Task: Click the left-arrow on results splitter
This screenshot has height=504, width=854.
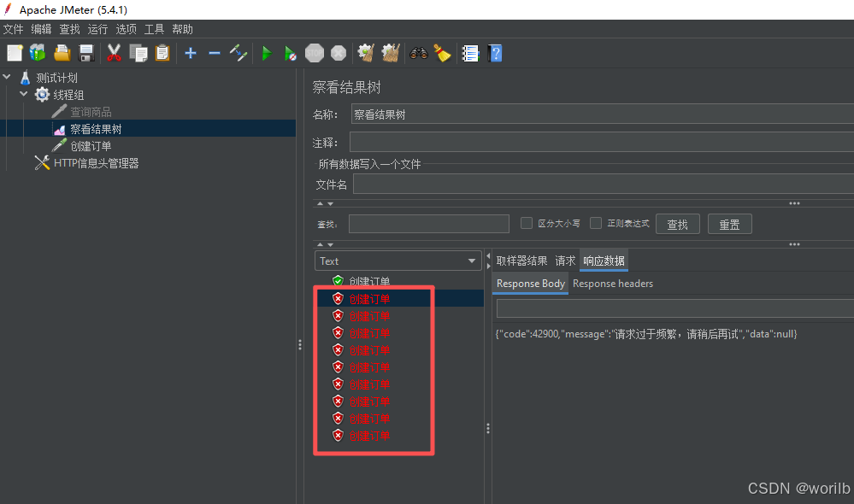Action: click(x=488, y=255)
